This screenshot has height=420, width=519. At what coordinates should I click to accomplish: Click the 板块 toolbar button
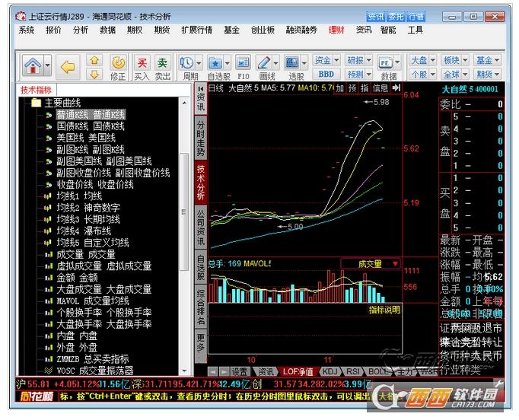pyautogui.click(x=455, y=60)
